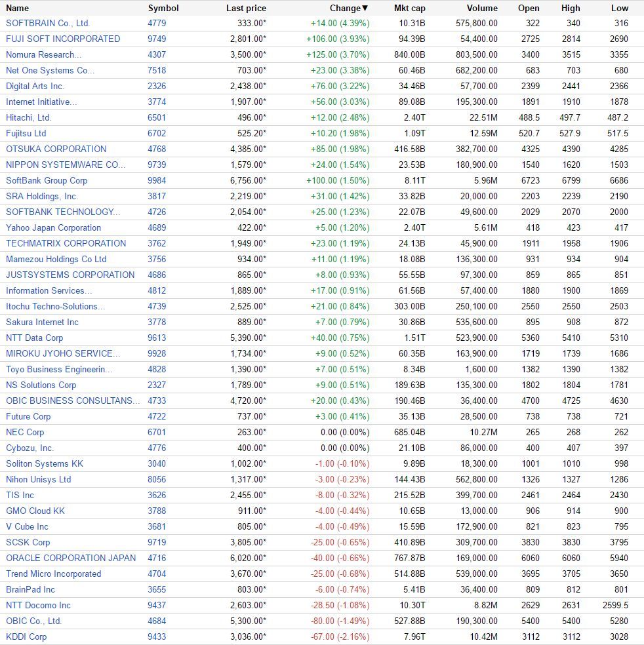Open the Internet Initiative... link
Viewport: 644px width, 645px height.
coord(41,102)
